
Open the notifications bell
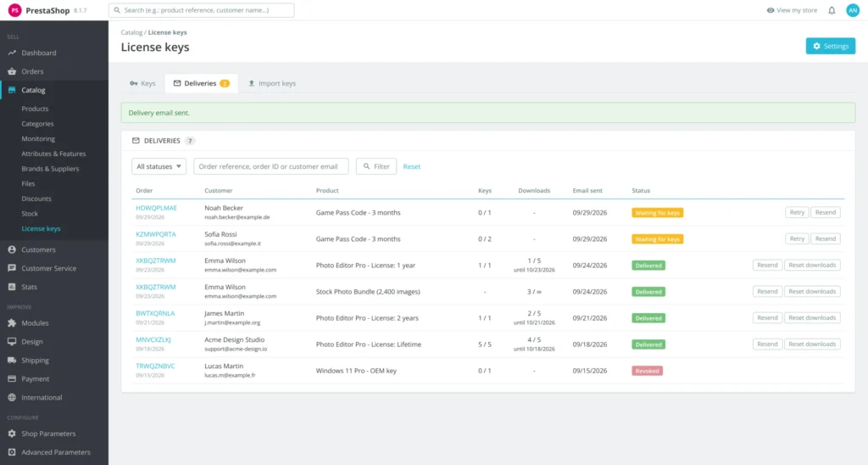(832, 10)
